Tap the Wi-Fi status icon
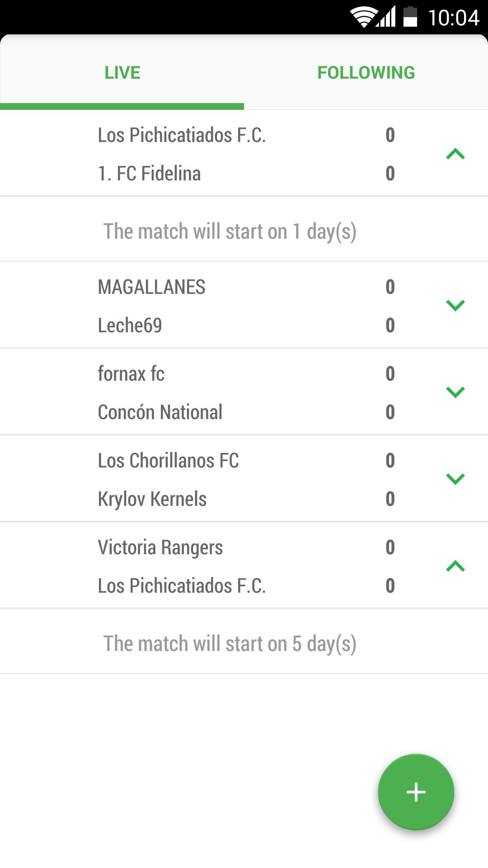 pos(364,17)
